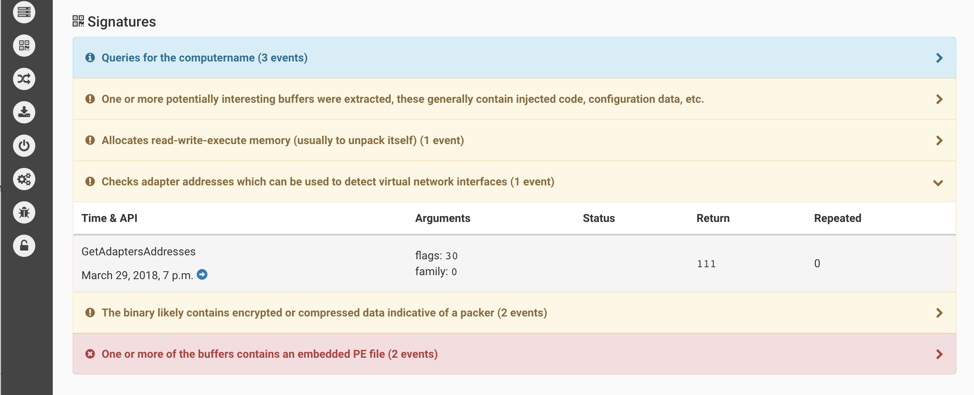Select the bug sidebar icon

pyautogui.click(x=24, y=212)
